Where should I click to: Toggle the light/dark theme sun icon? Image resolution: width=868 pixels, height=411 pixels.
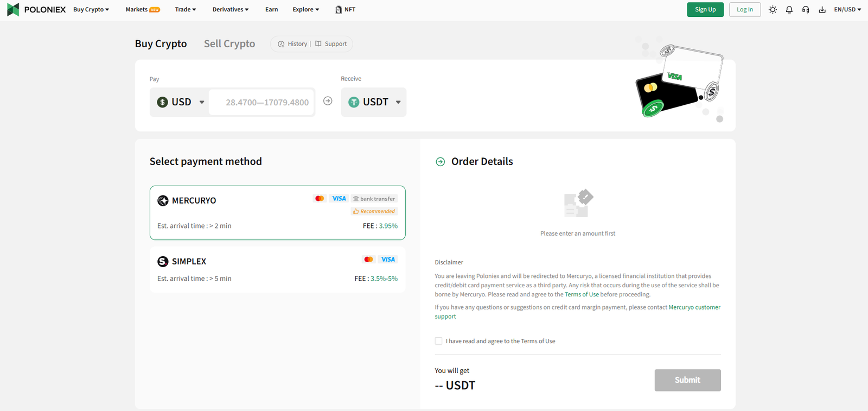(773, 10)
